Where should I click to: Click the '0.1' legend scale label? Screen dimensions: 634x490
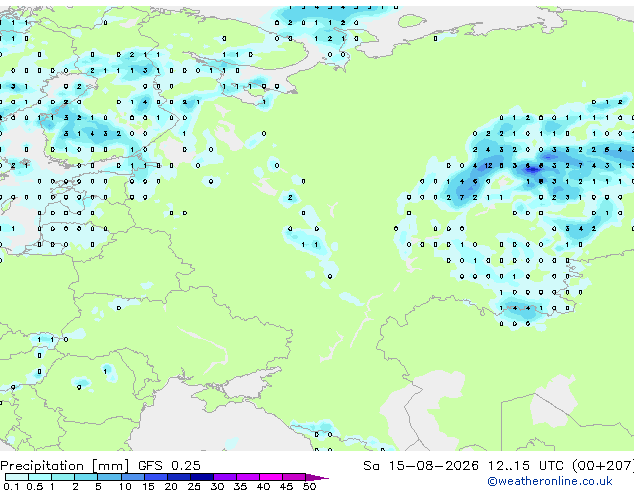pos(11,486)
